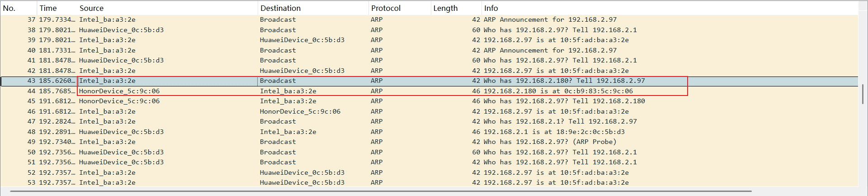Sort packets by the No. column header

point(9,8)
